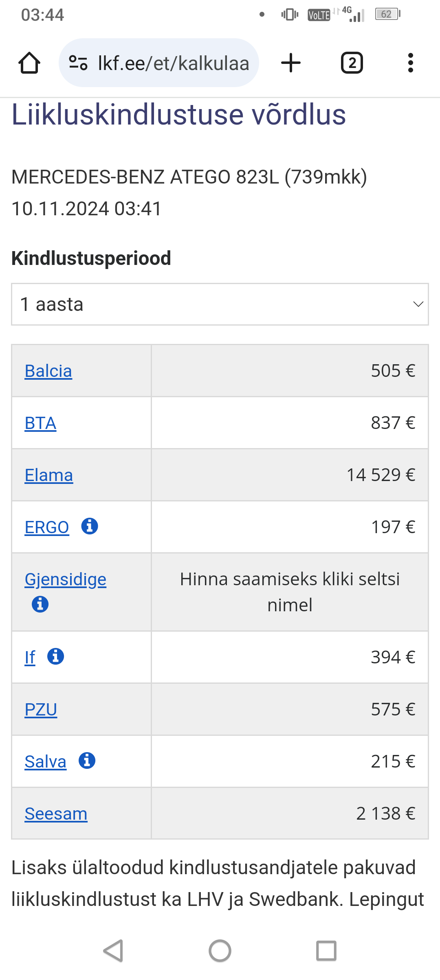Tap the lkf.ee address bar URL
Image resolution: width=440 pixels, height=980 pixels.
click(174, 63)
